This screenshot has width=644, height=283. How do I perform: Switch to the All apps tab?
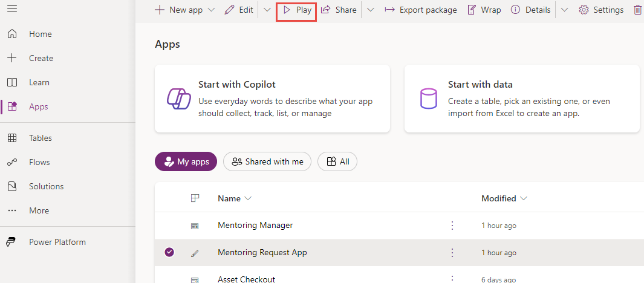(x=337, y=161)
